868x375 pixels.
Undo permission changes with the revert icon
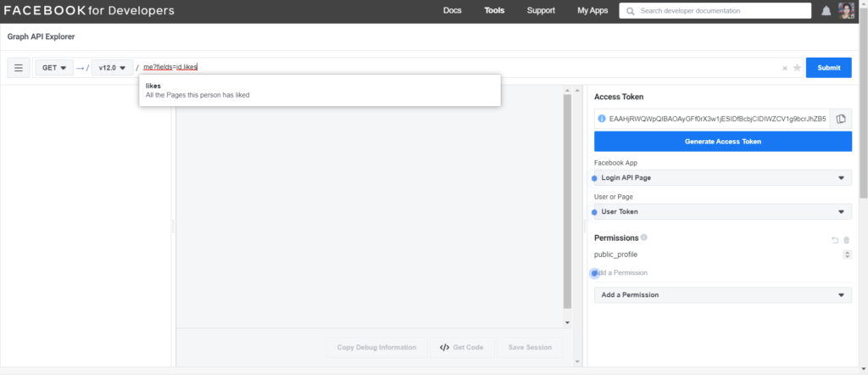point(835,240)
